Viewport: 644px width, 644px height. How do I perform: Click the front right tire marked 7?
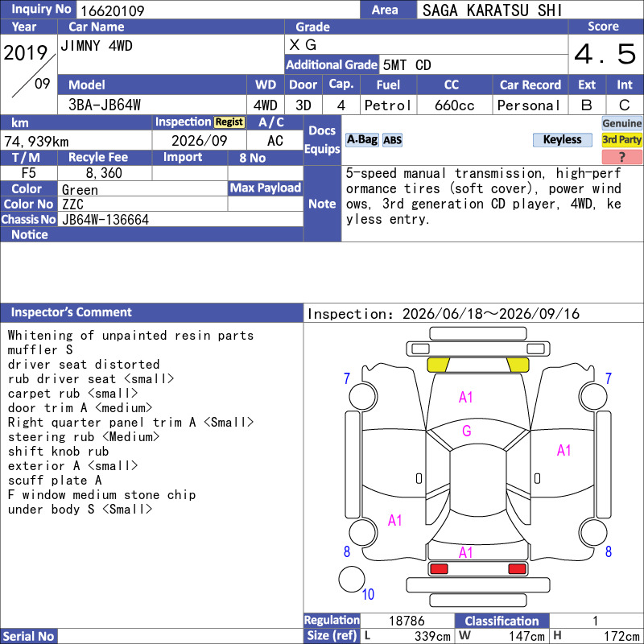pos(592,397)
